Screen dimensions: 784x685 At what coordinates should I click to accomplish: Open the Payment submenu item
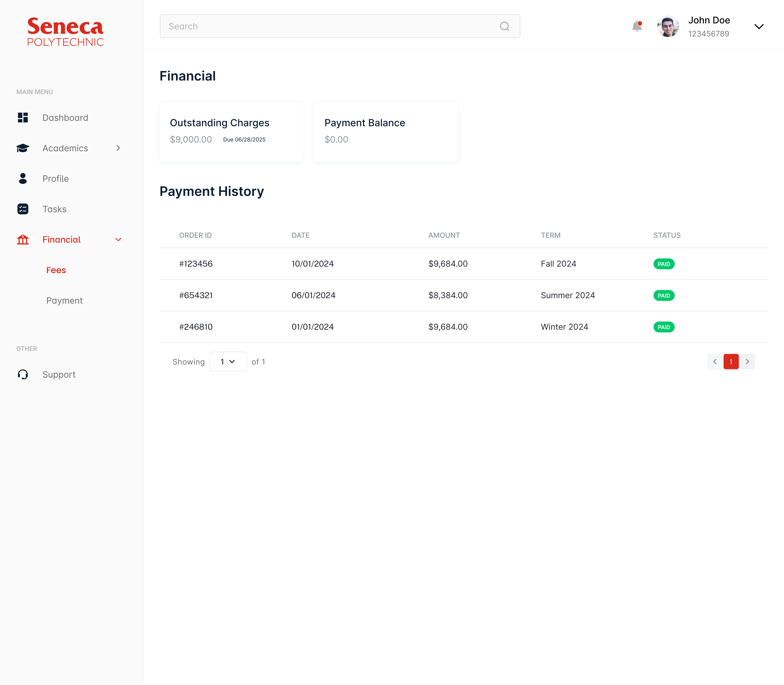65,301
